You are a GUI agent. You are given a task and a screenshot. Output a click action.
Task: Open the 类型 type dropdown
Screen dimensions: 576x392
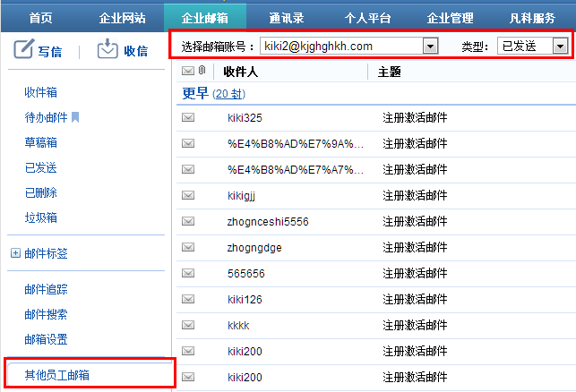pyautogui.click(x=560, y=46)
